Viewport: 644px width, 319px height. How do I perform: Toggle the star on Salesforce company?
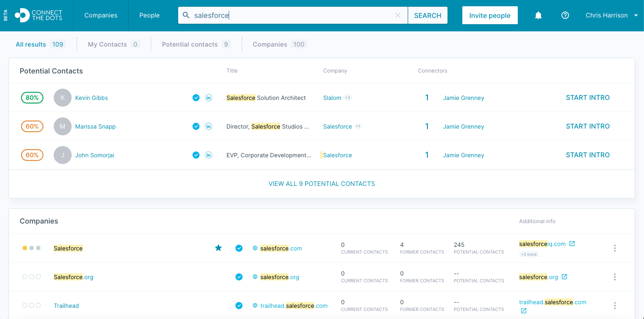(218, 248)
